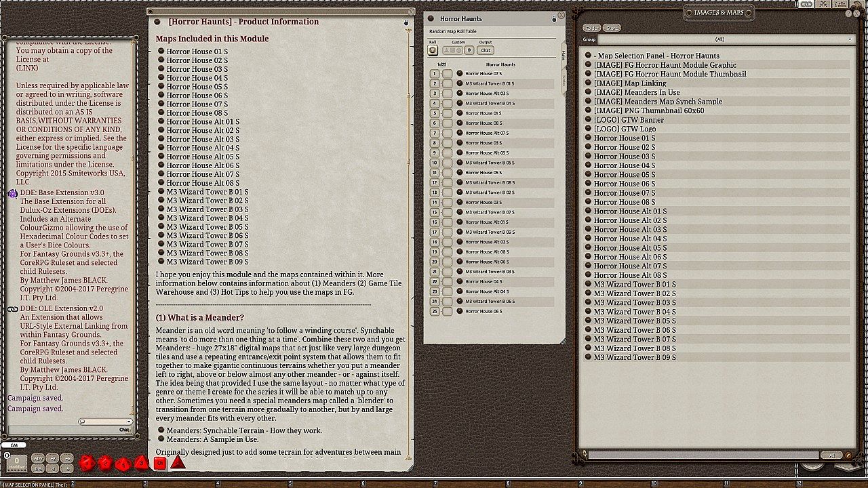Open link icon for table row 1 Horror House 07 S
Screen dimensions: 868x488
click(x=460, y=73)
